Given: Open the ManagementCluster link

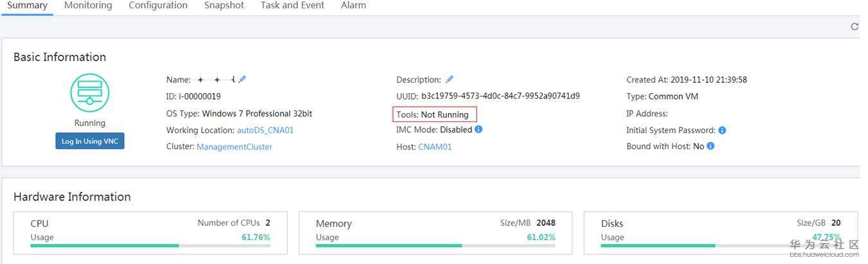Looking at the screenshot, I should (234, 147).
